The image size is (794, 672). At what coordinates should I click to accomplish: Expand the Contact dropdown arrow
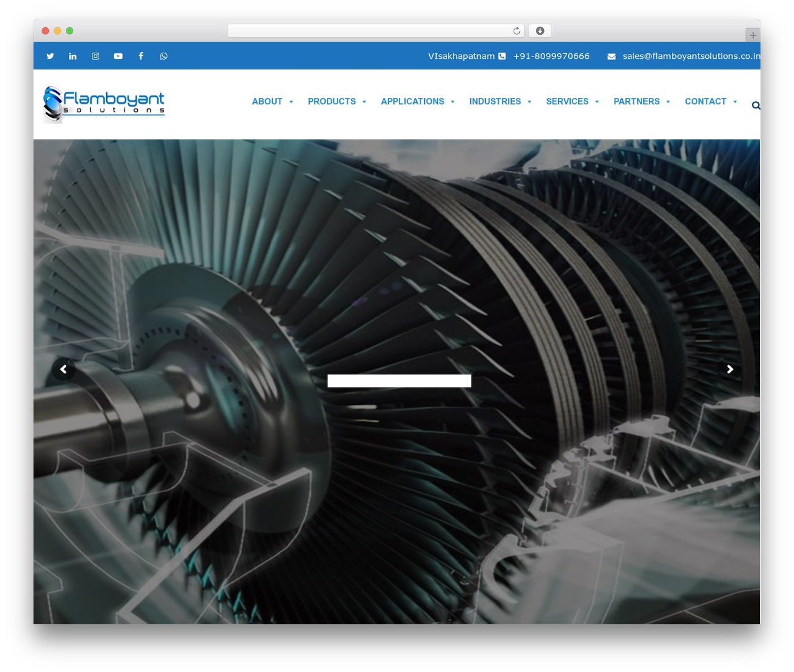(735, 102)
